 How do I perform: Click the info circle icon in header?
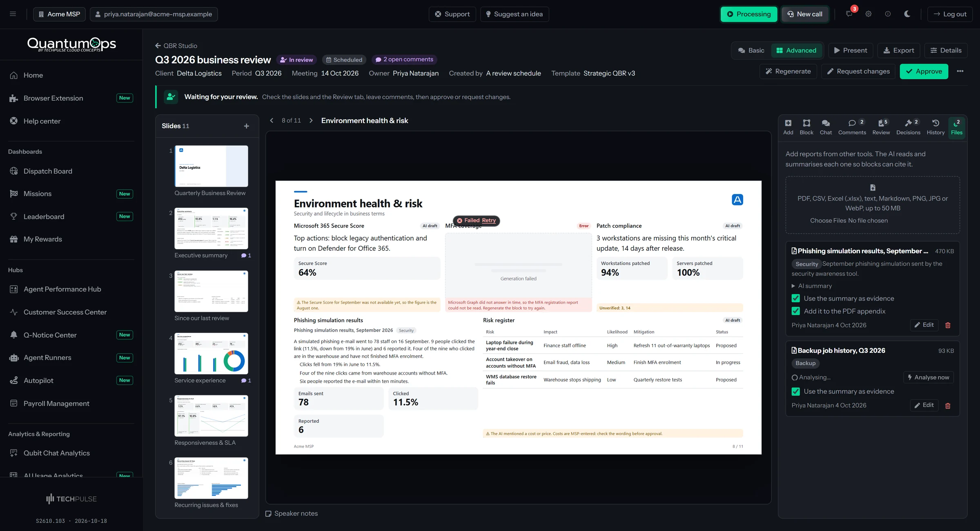(888, 14)
